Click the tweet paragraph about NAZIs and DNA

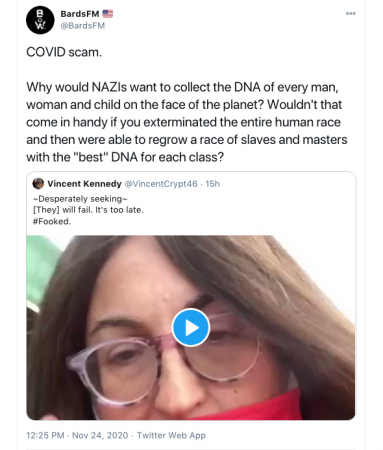tap(187, 122)
